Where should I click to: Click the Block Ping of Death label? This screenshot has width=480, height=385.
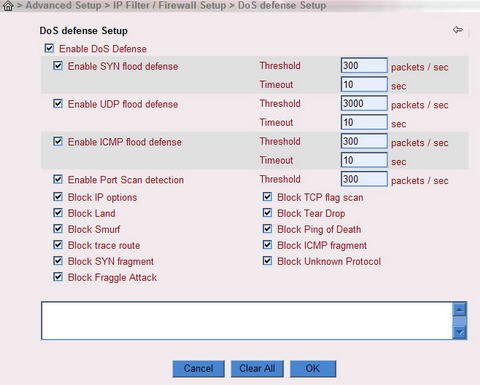319,229
